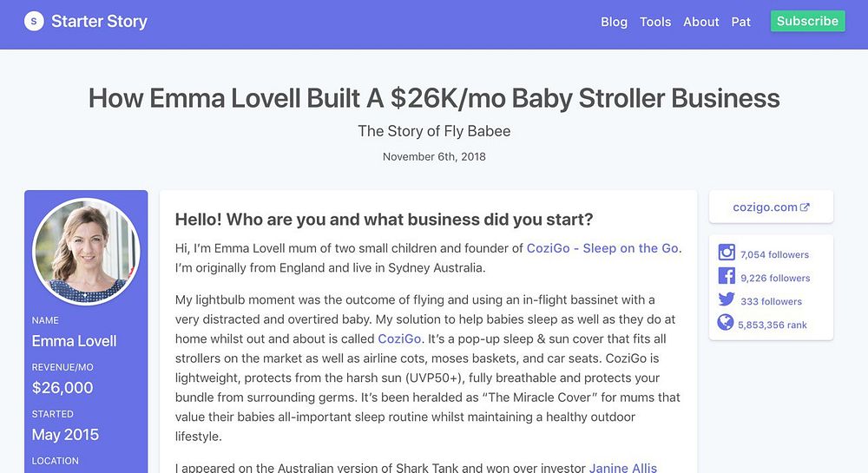Image resolution: width=868 pixels, height=473 pixels.
Task: Open the Tools menu item
Action: (x=655, y=22)
